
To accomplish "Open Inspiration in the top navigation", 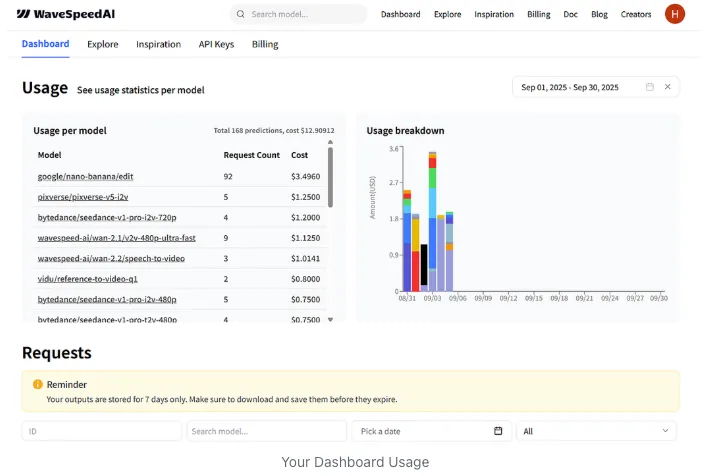I will 494,14.
